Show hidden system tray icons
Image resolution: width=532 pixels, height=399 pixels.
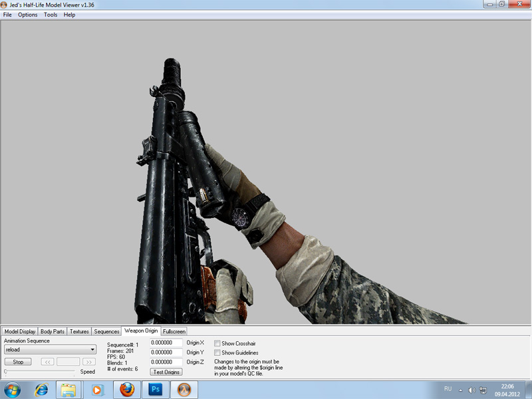461,390
